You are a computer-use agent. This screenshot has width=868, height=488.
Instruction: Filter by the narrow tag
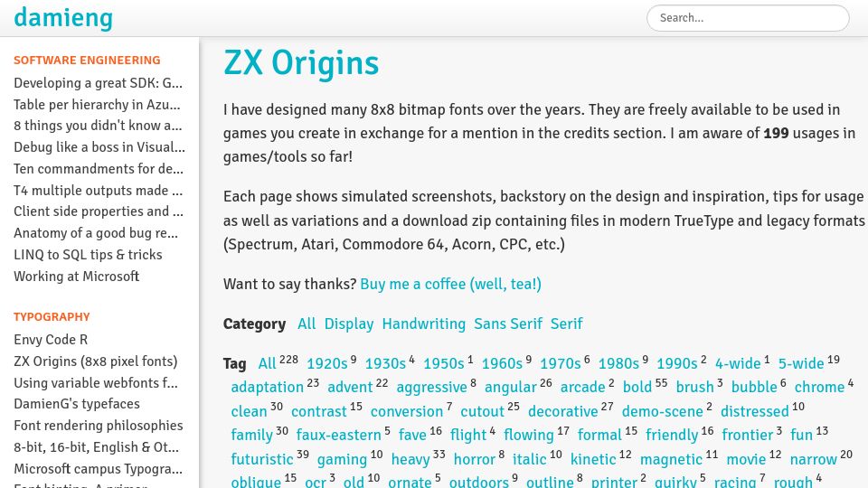(813, 459)
